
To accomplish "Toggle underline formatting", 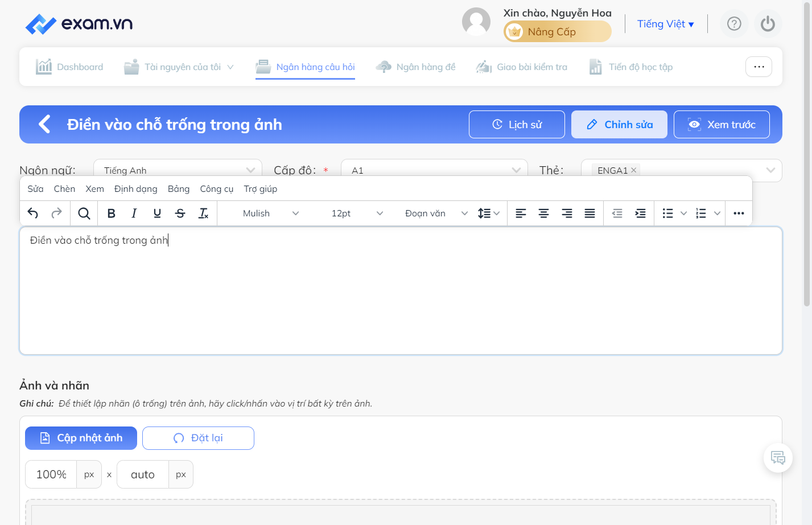I will click(x=157, y=214).
